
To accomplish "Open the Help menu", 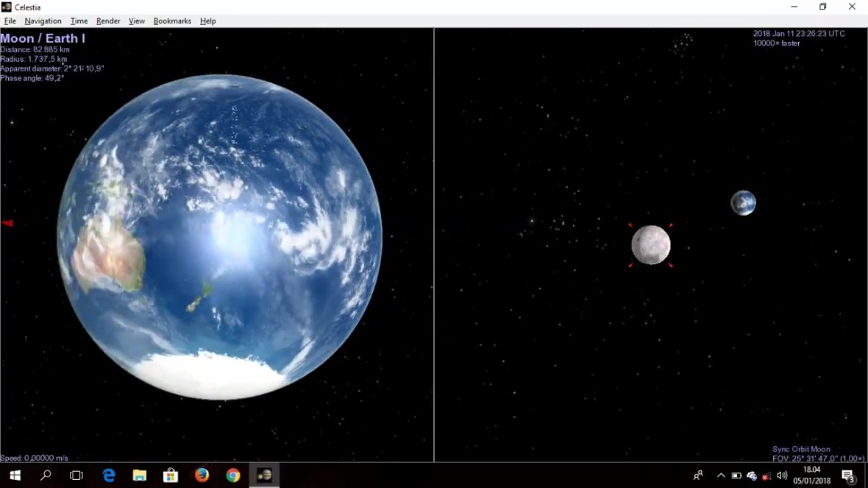I will pyautogui.click(x=207, y=21).
